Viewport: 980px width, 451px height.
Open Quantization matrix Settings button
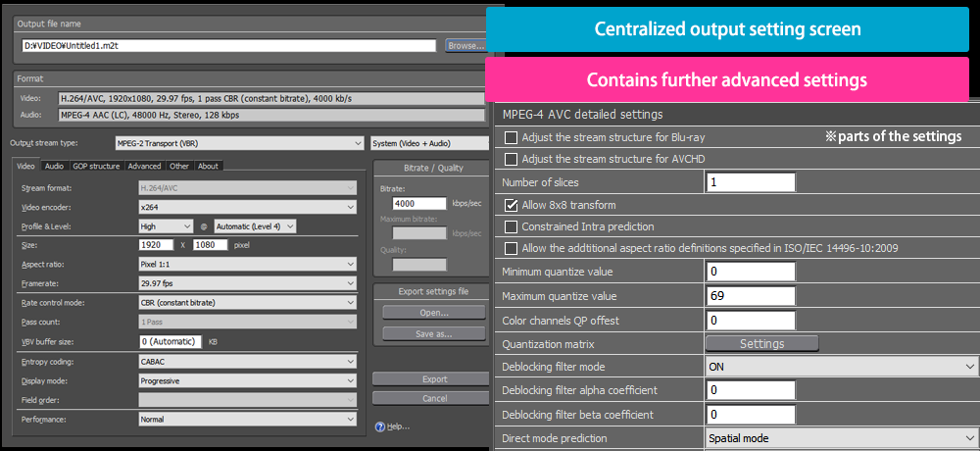click(x=761, y=343)
